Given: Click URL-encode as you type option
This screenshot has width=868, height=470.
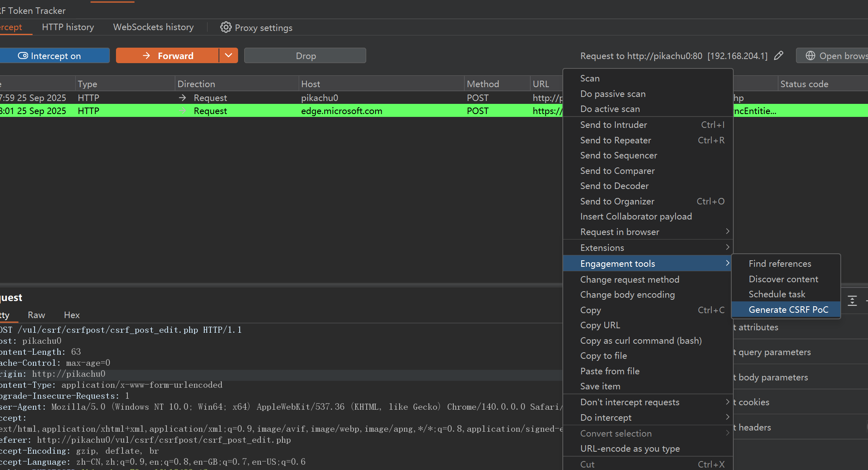Looking at the screenshot, I should (630, 448).
